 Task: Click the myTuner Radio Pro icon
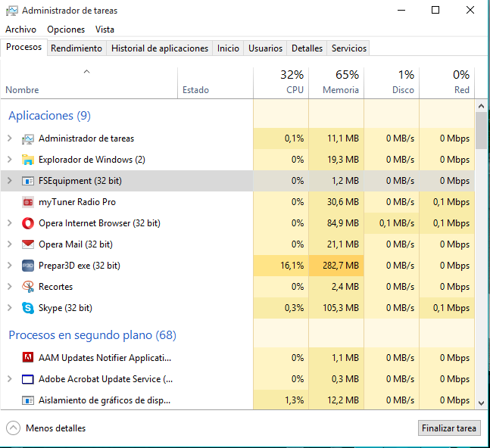point(28,202)
